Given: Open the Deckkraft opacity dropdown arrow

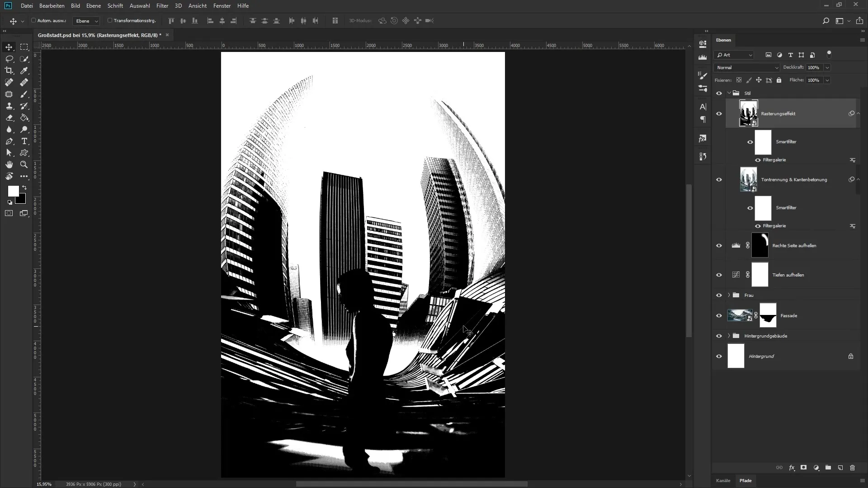Looking at the screenshot, I should click(827, 67).
